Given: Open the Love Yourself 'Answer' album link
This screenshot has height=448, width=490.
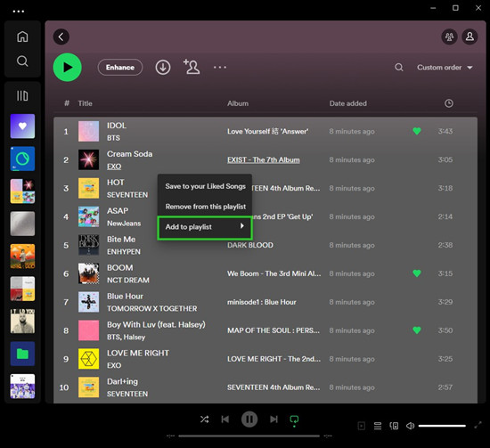Looking at the screenshot, I should pos(268,132).
